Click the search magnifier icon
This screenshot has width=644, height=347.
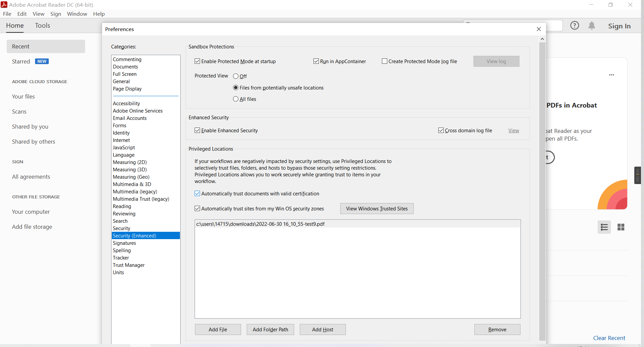point(468,23)
